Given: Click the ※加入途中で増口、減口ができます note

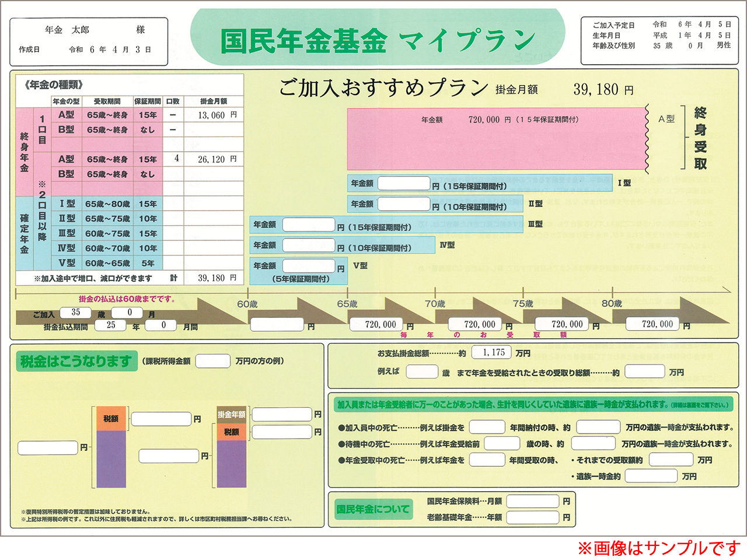Looking at the screenshot, I should click(x=93, y=278).
